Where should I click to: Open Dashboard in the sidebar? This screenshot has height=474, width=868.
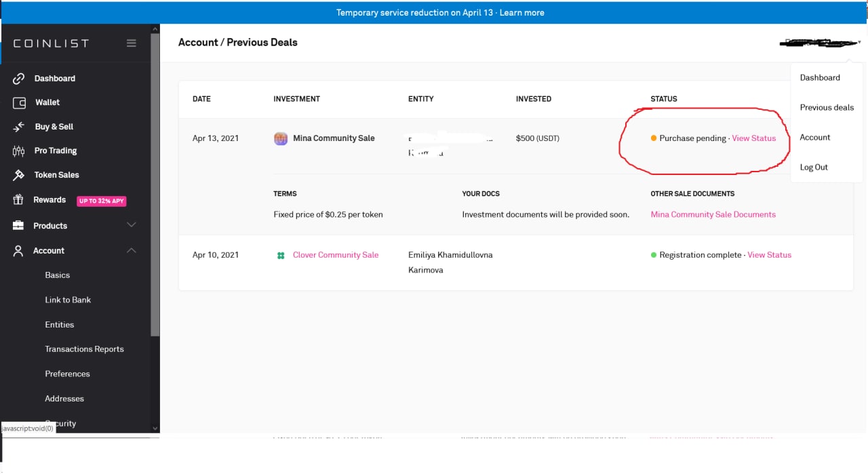[x=55, y=79]
